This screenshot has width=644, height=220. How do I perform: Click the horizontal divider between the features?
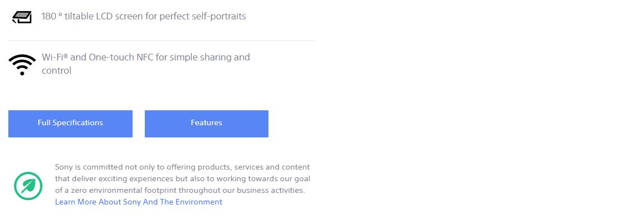pos(162,40)
